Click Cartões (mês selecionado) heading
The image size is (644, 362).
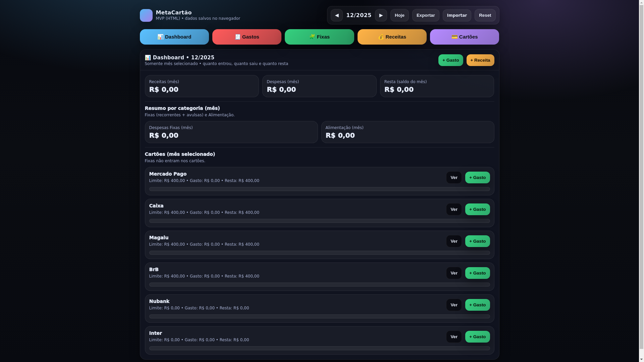pos(180,154)
